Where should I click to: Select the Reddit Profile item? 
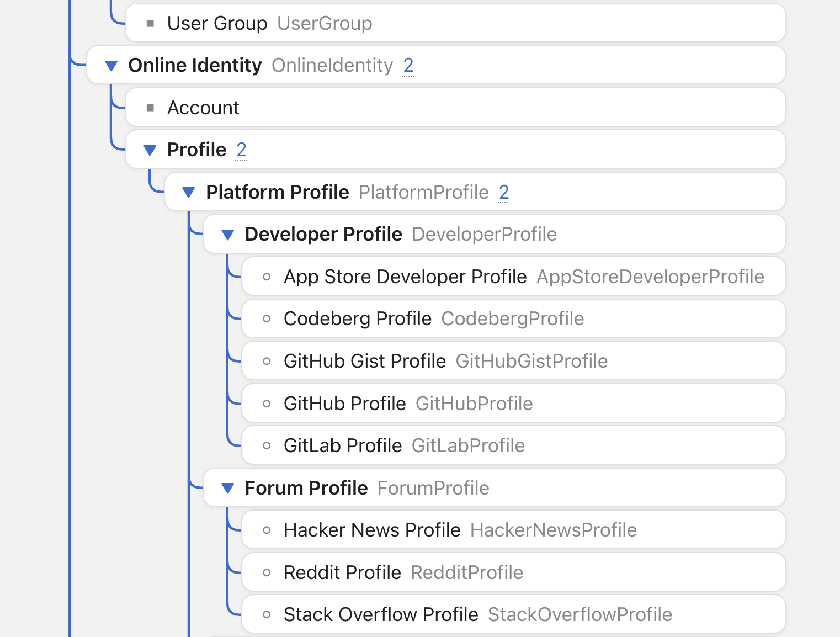point(514,572)
